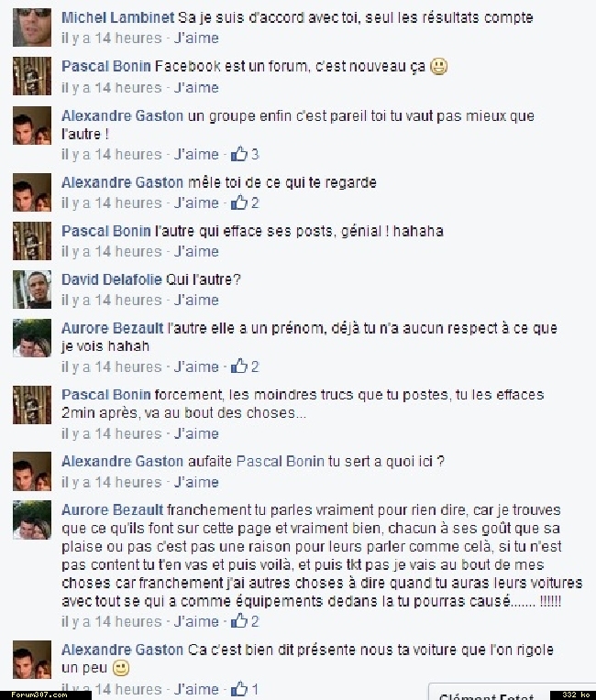Open Michel Lambinet's profile name link
596x700 pixels.
pyautogui.click(x=117, y=17)
